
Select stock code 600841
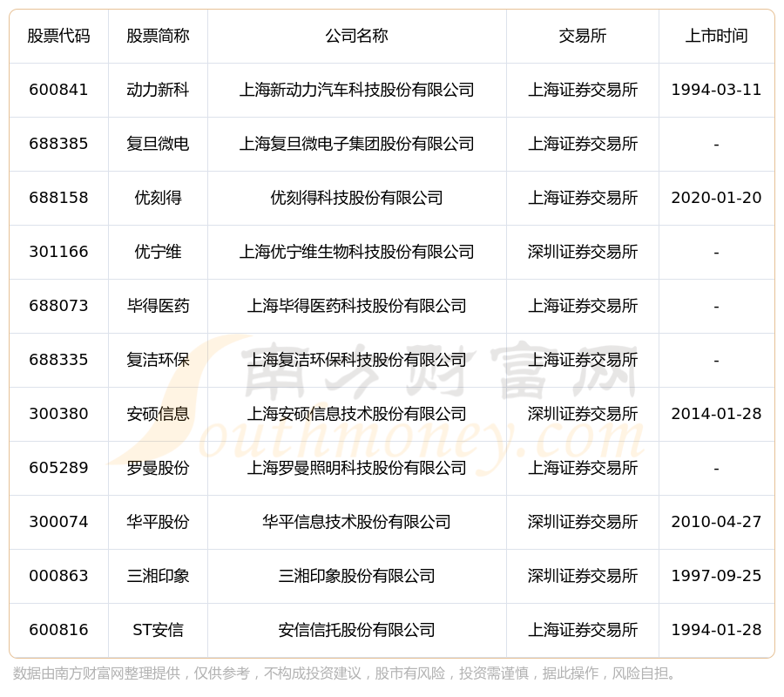(58, 90)
